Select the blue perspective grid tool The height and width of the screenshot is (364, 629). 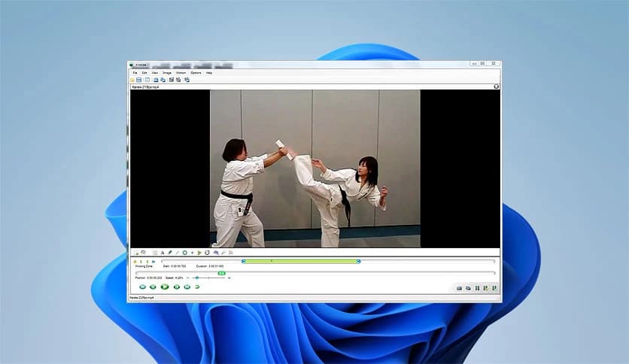point(216,253)
